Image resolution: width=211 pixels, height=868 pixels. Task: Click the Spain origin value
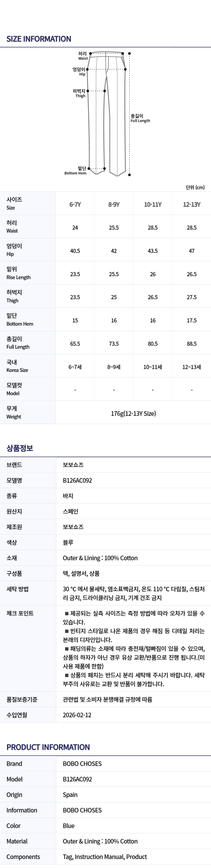(x=70, y=795)
